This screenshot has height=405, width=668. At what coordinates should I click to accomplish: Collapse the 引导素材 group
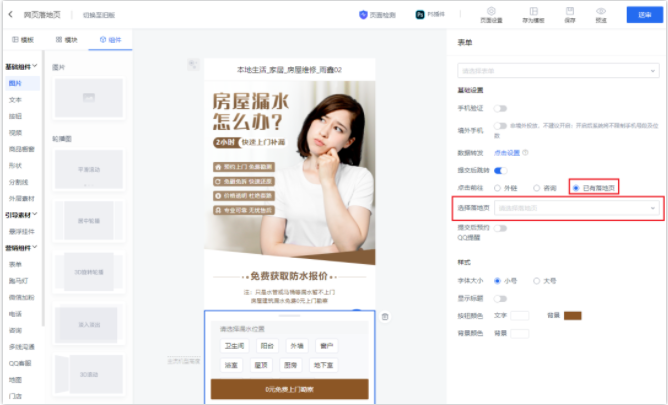click(x=21, y=215)
